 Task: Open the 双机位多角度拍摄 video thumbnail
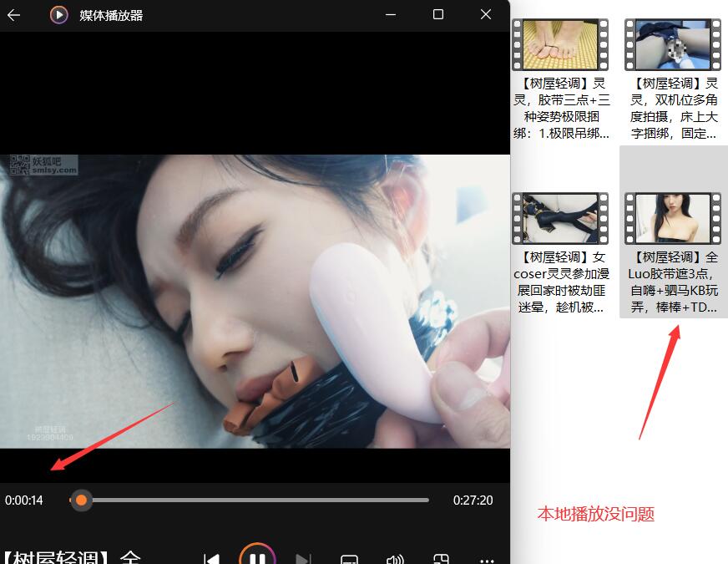click(x=673, y=43)
